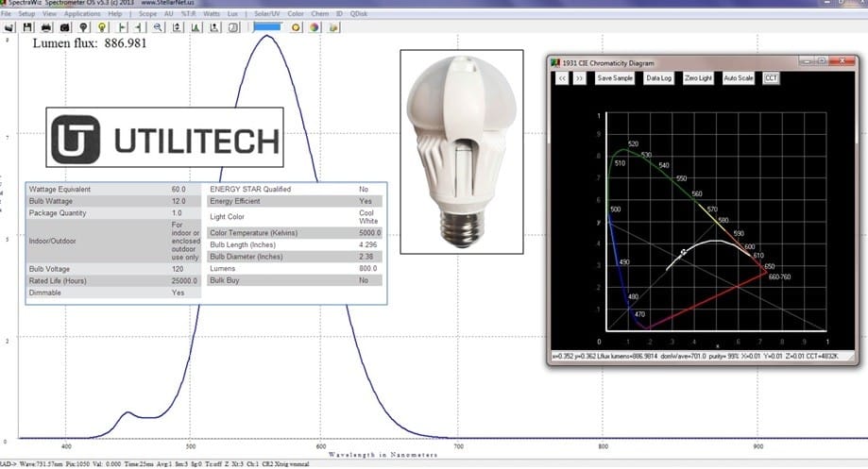Open the Applications menu
This screenshot has height=469, width=868.
[x=82, y=13]
